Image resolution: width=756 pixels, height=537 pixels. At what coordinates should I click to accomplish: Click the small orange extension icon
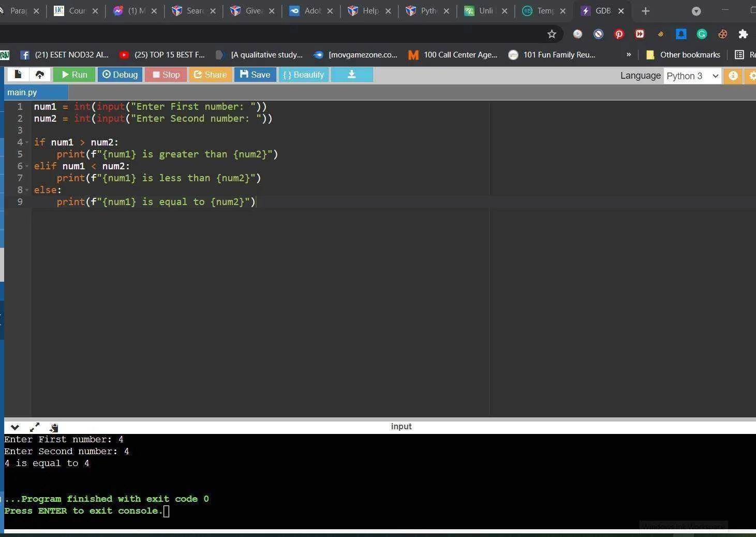tap(660, 34)
